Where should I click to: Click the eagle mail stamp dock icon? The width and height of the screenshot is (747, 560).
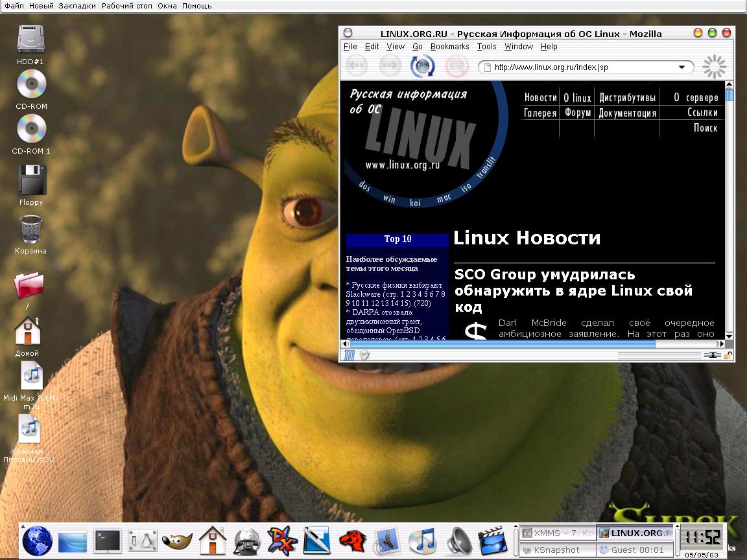(x=387, y=541)
